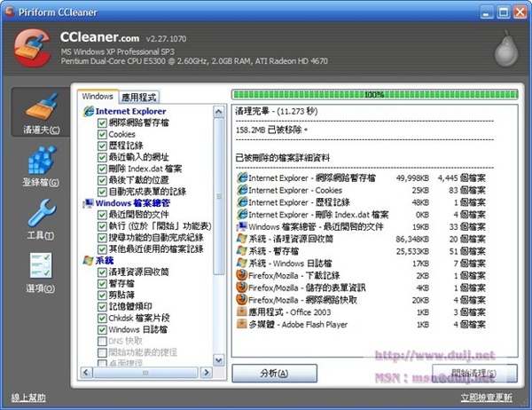Open the 選項 options checklist icon
The width and height of the screenshot is (532, 410).
pyautogui.click(x=41, y=265)
